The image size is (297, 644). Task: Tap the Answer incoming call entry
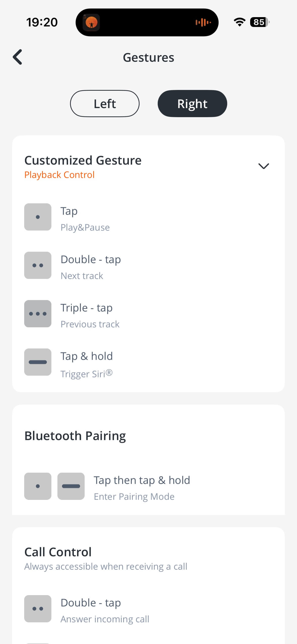(105, 619)
